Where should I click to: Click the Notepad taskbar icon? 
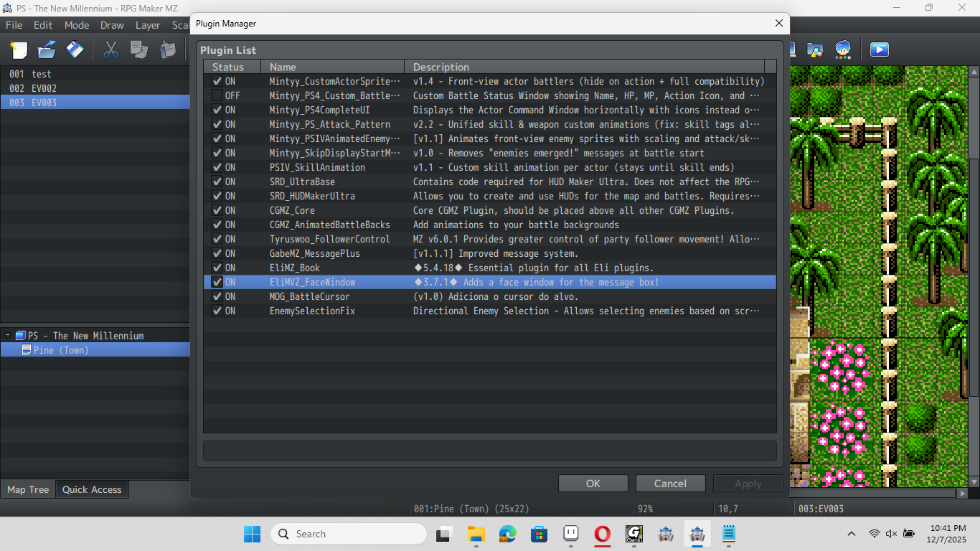[x=729, y=534]
